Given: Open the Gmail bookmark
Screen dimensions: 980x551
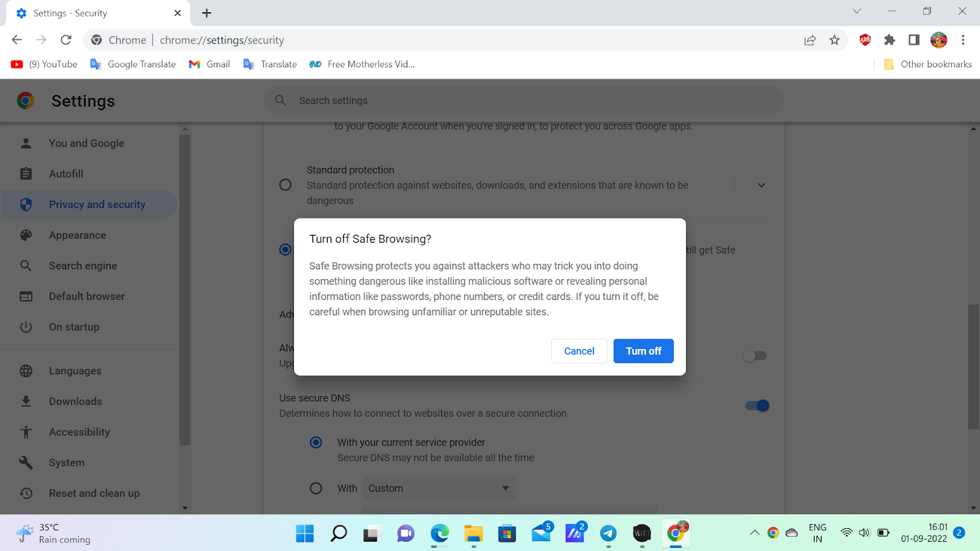Looking at the screenshot, I should point(209,64).
